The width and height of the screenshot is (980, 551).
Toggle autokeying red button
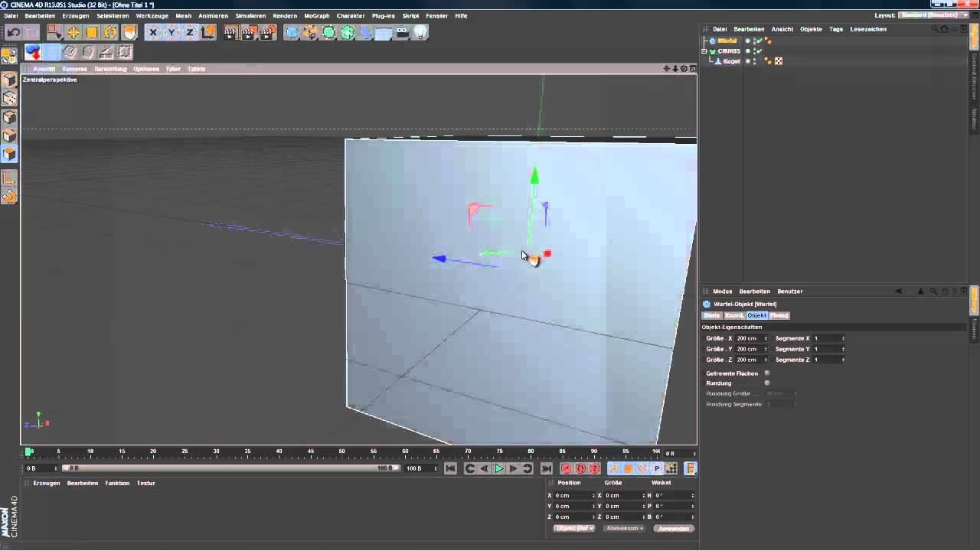580,468
